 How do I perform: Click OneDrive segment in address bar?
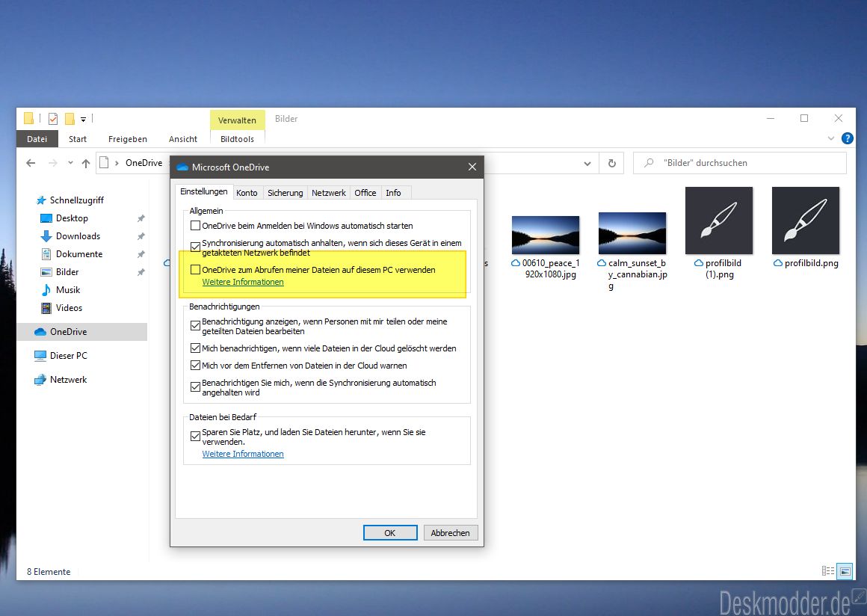pyautogui.click(x=144, y=163)
